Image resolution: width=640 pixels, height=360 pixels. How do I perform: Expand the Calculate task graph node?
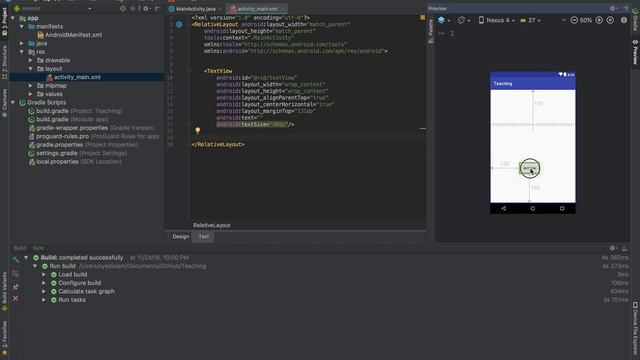click(44, 291)
